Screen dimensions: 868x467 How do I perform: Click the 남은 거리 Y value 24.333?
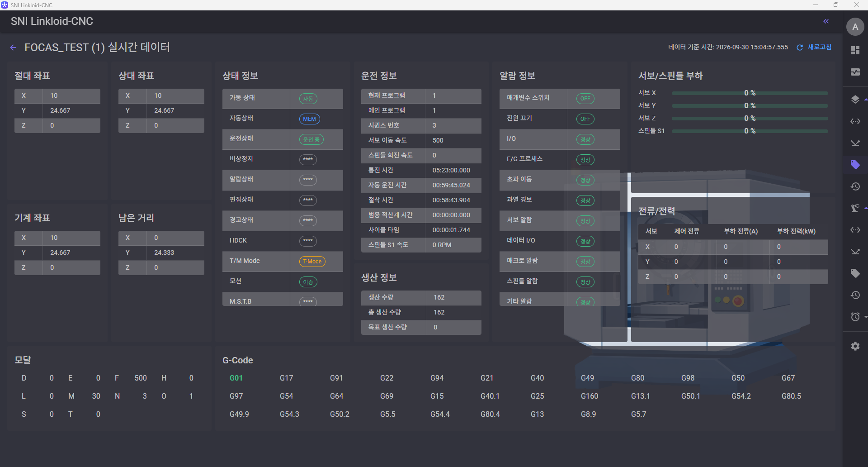164,253
